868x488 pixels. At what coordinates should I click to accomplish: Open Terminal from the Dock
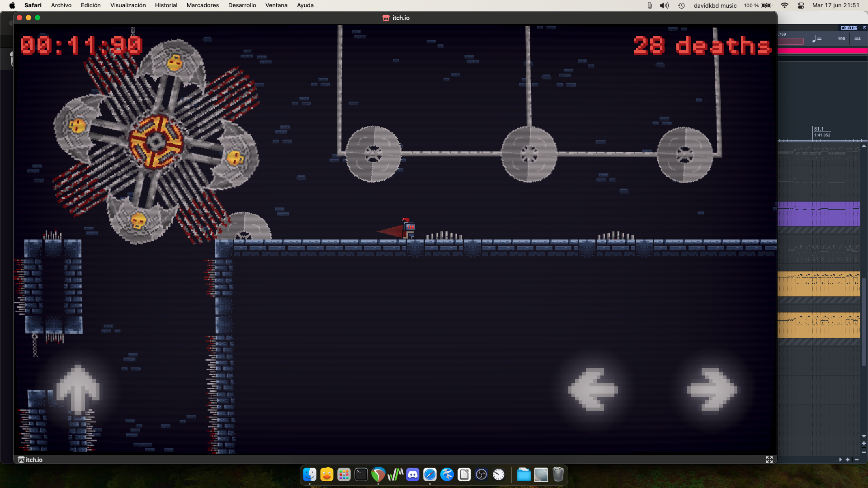(361, 474)
